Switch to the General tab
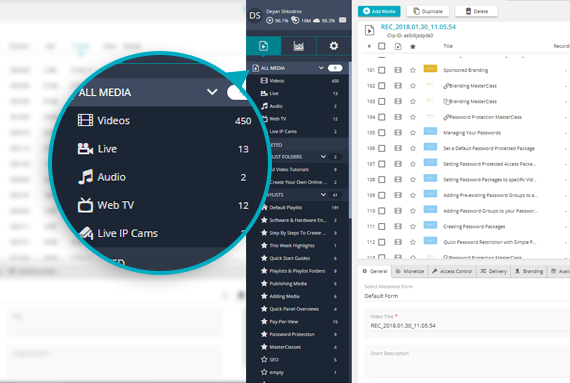 375,271
